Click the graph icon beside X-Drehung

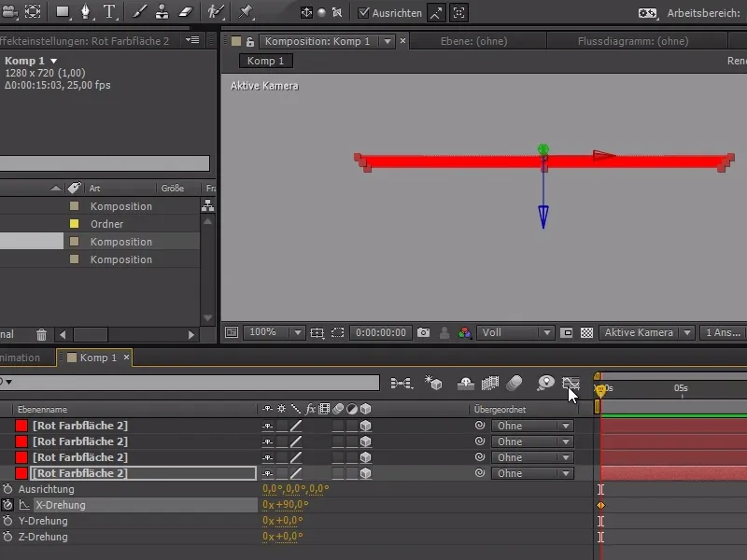click(24, 505)
